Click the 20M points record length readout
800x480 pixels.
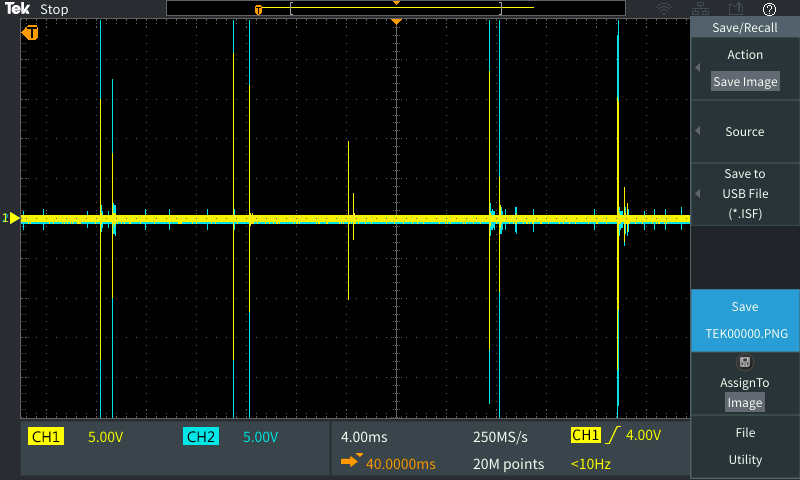(x=508, y=464)
